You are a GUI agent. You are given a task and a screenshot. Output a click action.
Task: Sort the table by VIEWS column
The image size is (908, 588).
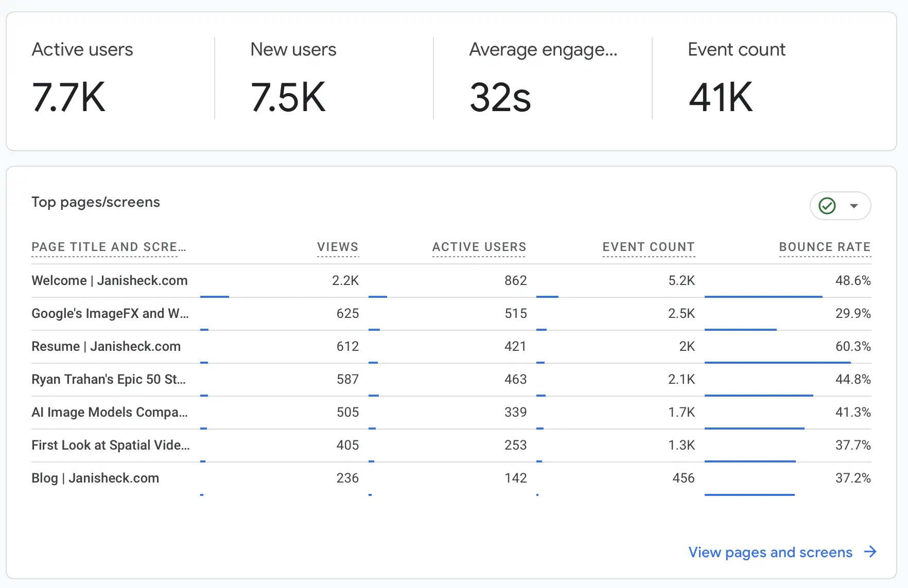pyautogui.click(x=337, y=247)
